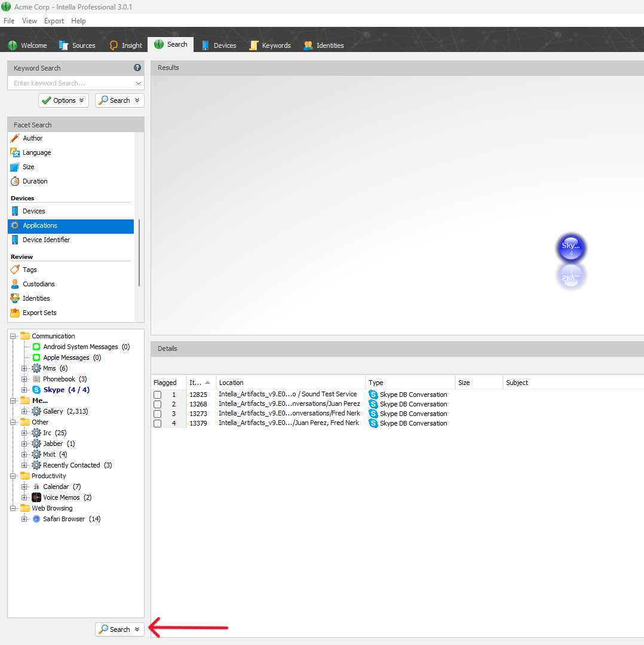Click the Skype bubble in Results cluster map
644x645 pixels.
tap(571, 249)
